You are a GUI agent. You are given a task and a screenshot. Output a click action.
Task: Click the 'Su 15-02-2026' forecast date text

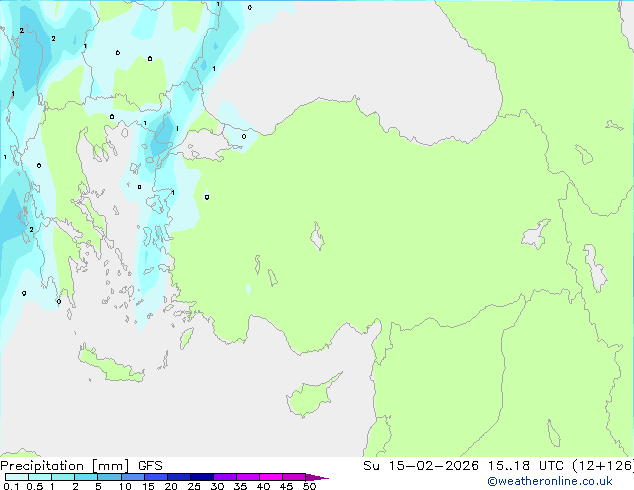[x=421, y=466]
